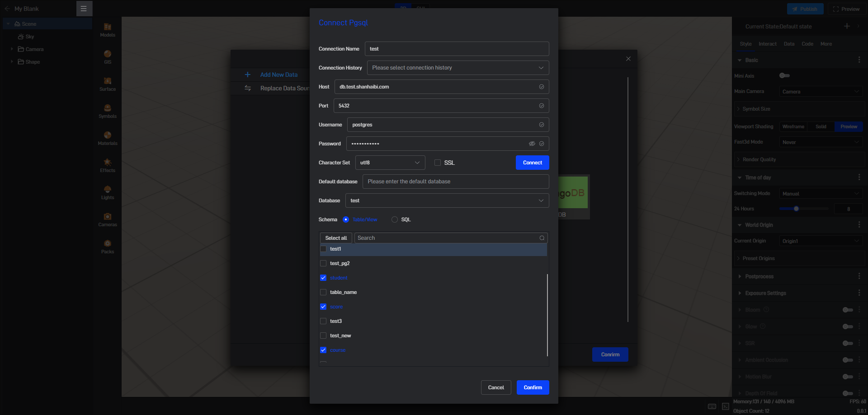The height and width of the screenshot is (415, 868).
Task: Click the Connect button
Action: pyautogui.click(x=533, y=163)
